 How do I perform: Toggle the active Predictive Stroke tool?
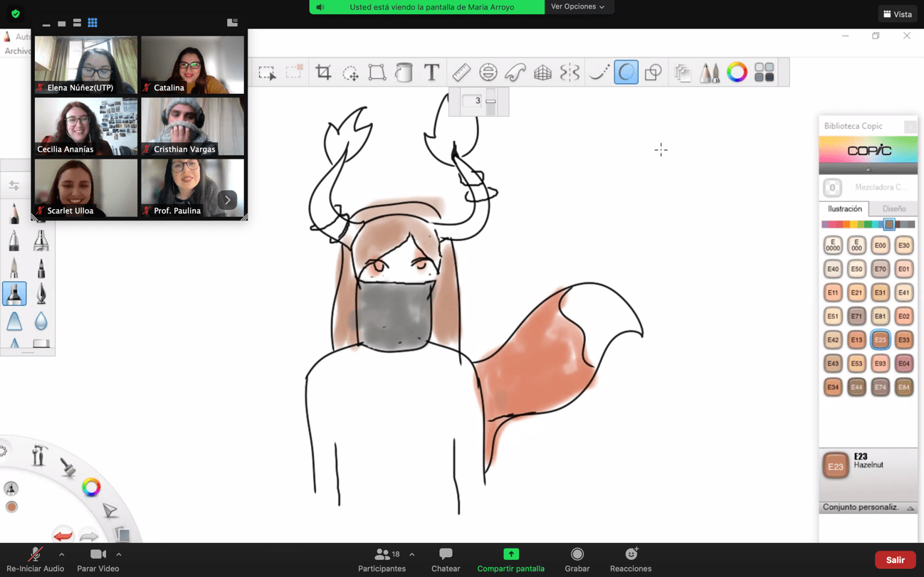626,73
